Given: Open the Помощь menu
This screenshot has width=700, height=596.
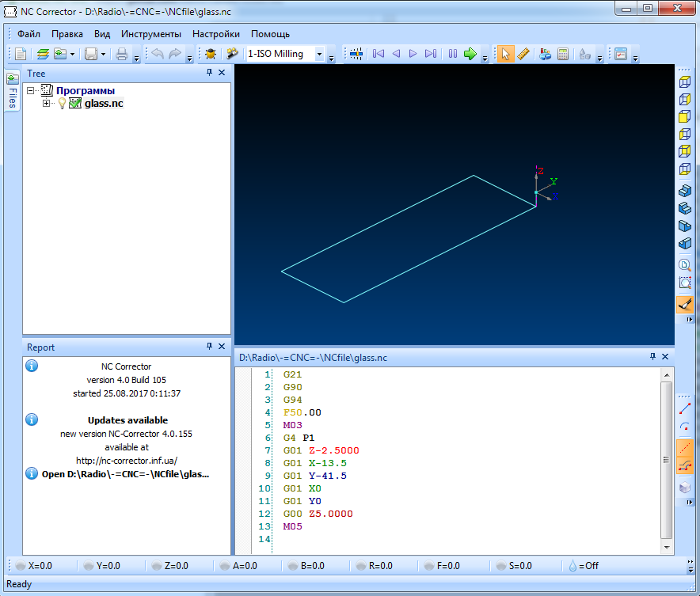Looking at the screenshot, I should [x=270, y=34].
